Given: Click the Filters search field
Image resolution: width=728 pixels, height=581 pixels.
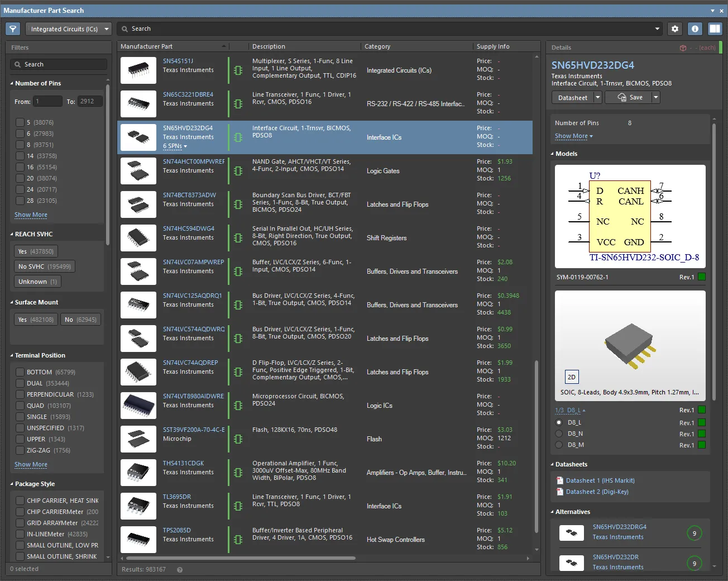Looking at the screenshot, I should point(59,64).
